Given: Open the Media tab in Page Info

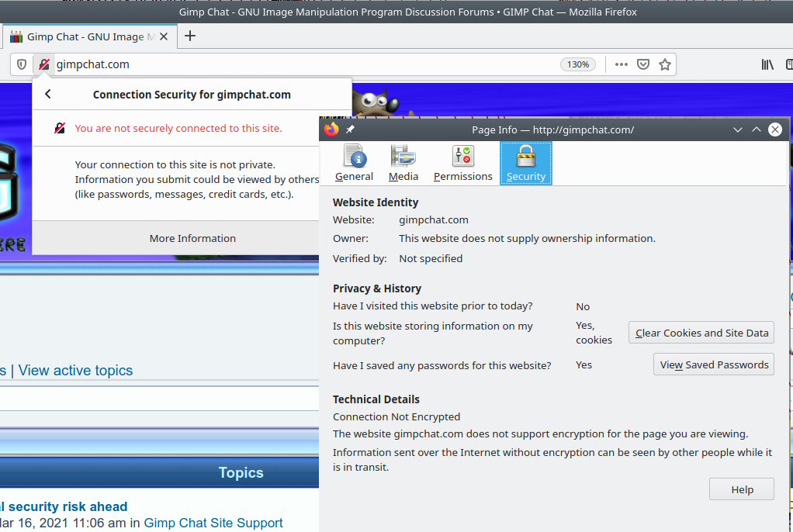Looking at the screenshot, I should click(x=403, y=163).
